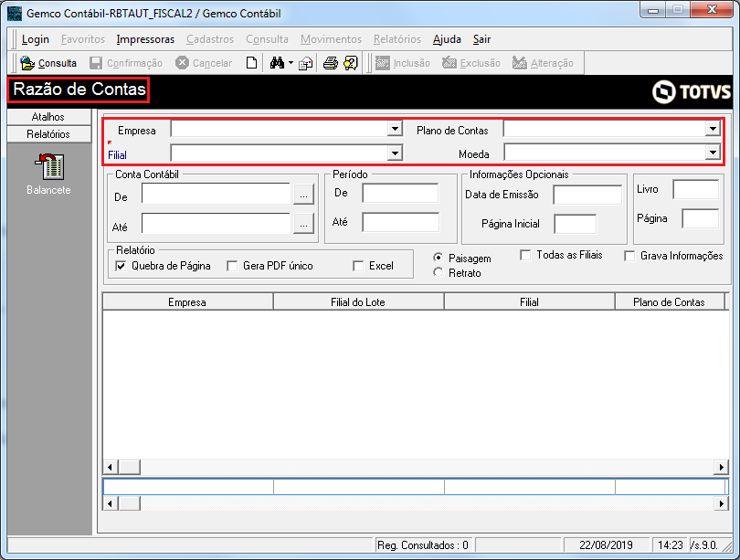Click the 22/08/2019 date in status bar
Viewport: 740px width, 560px height.
click(x=606, y=545)
